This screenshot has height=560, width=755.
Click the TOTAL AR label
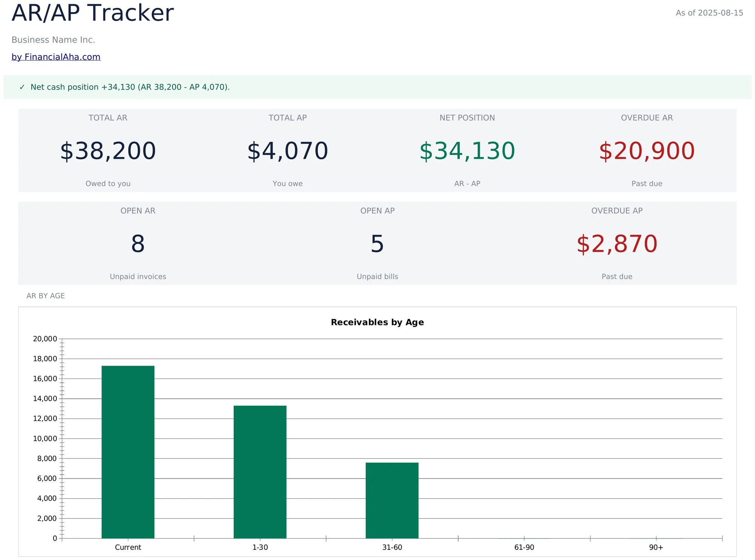tap(108, 118)
